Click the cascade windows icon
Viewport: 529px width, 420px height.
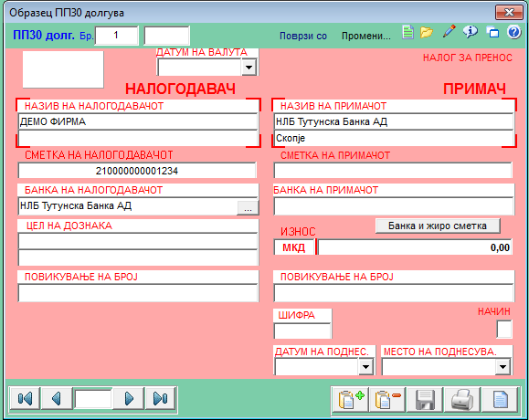click(x=492, y=32)
